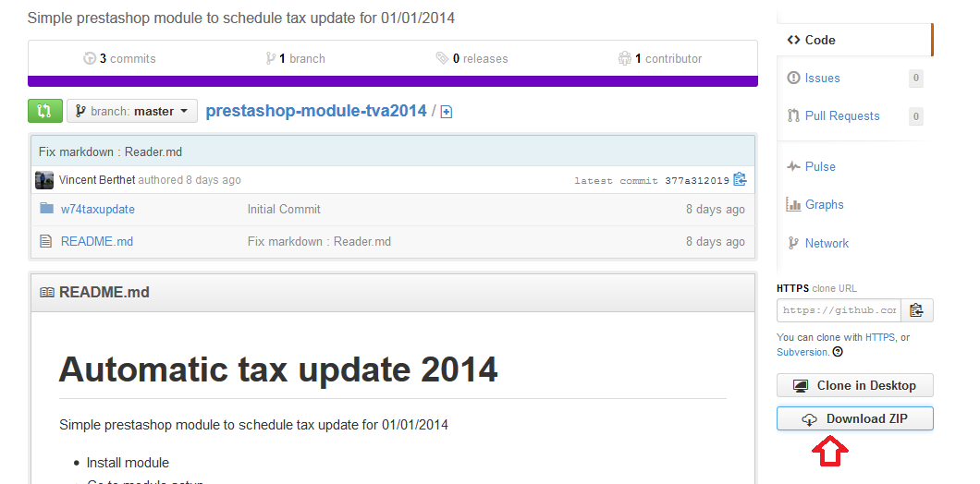The width and height of the screenshot is (980, 484).
Task: View the 1 contributor page
Action: coord(660,59)
